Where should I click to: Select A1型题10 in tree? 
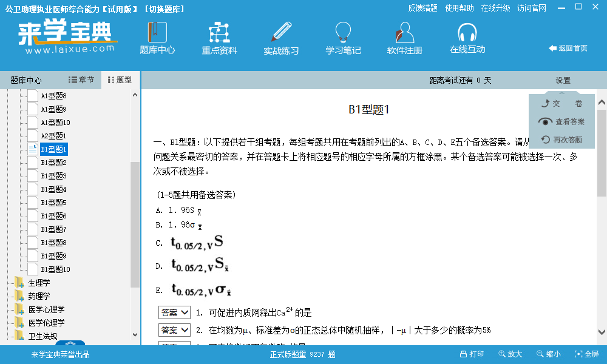point(55,122)
